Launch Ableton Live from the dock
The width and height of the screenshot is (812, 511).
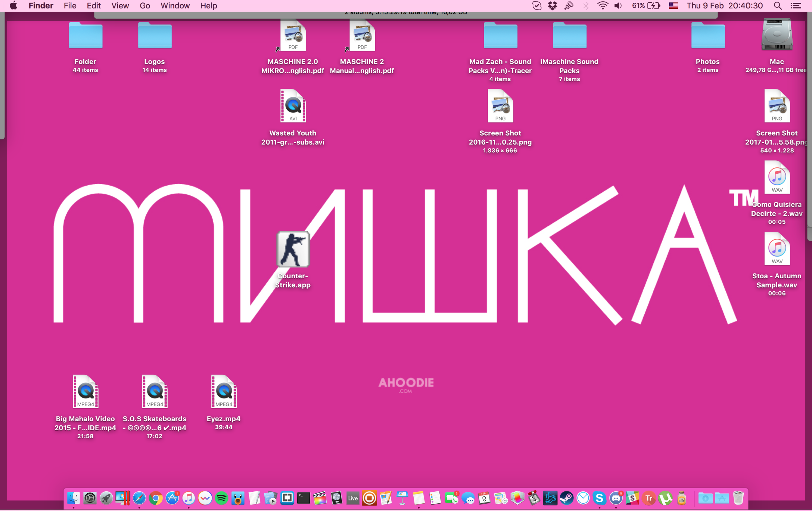353,498
